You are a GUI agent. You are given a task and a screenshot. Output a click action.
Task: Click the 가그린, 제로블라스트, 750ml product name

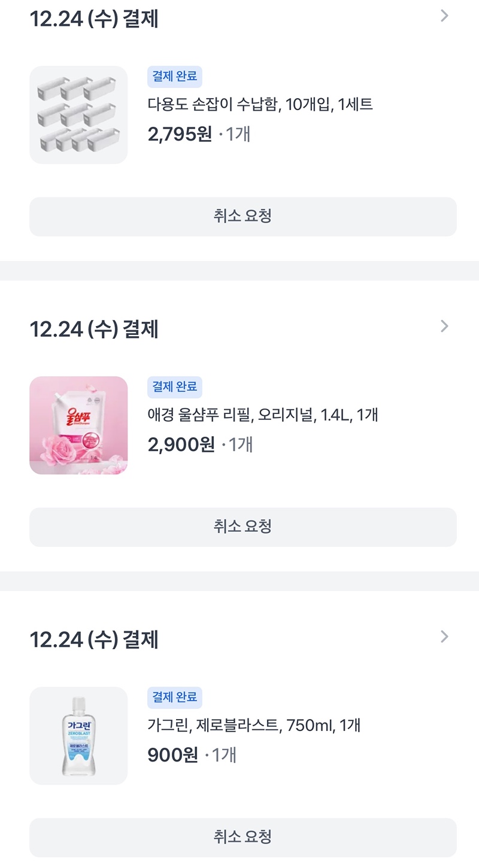tap(254, 726)
